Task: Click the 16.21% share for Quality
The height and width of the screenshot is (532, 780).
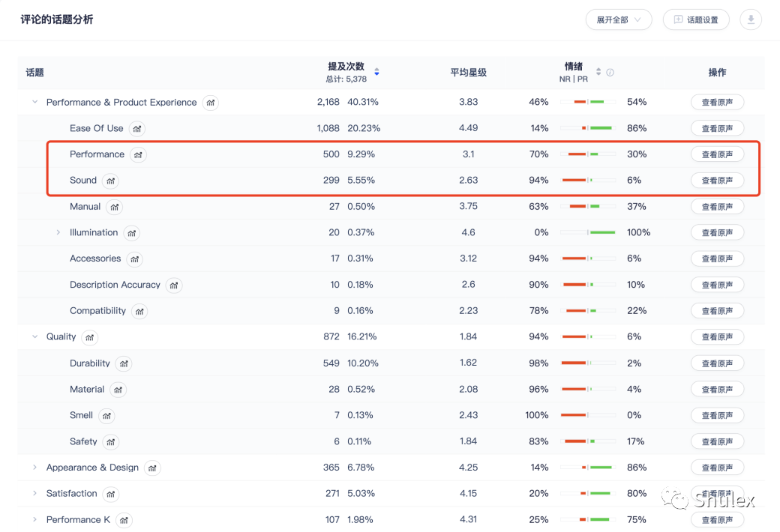Action: point(361,336)
